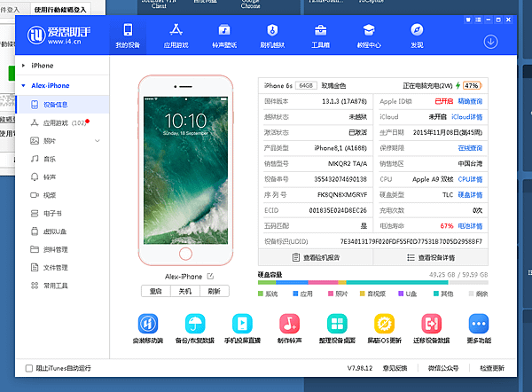Go to 教程中心 (Tutorial Center) tab
This screenshot has width=532, height=392.
pos(369,35)
